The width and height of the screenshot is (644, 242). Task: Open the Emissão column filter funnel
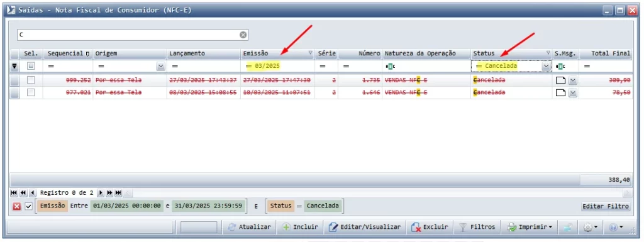point(311,53)
